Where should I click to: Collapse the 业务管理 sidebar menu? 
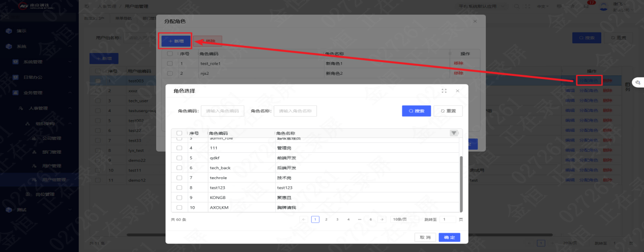(39, 93)
